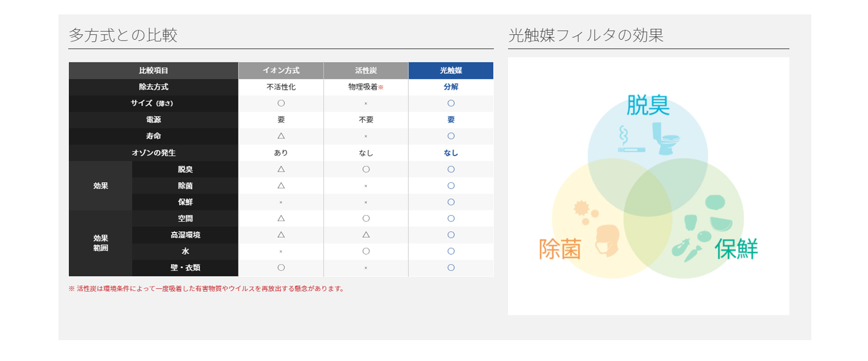Select the virus germs icon
This screenshot has width=868, height=361.
[x=582, y=212]
